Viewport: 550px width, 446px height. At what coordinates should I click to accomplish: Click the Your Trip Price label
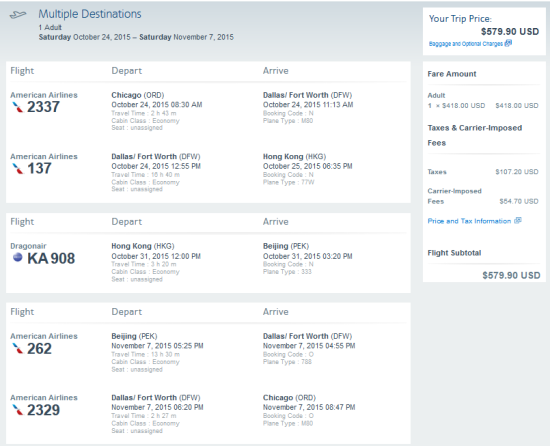460,19
